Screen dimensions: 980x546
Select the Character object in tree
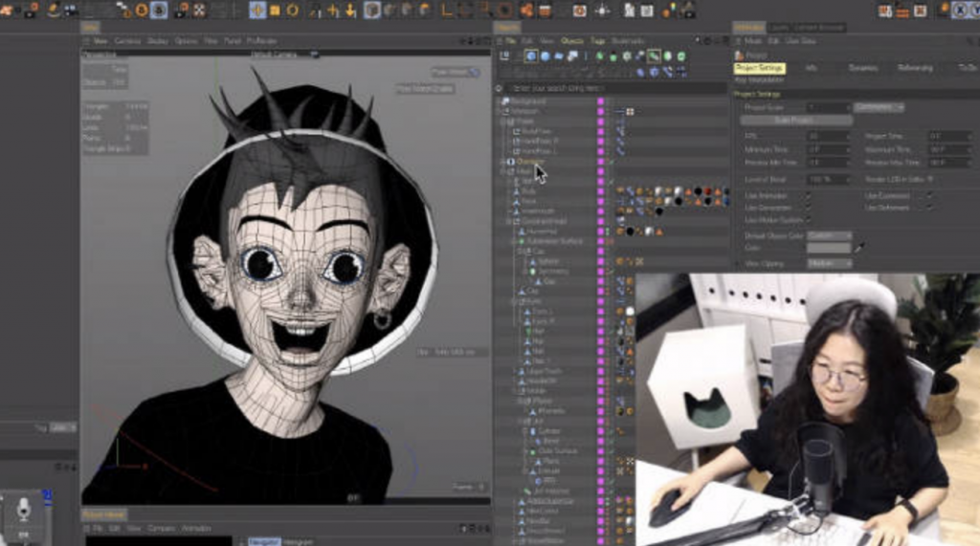click(x=530, y=162)
